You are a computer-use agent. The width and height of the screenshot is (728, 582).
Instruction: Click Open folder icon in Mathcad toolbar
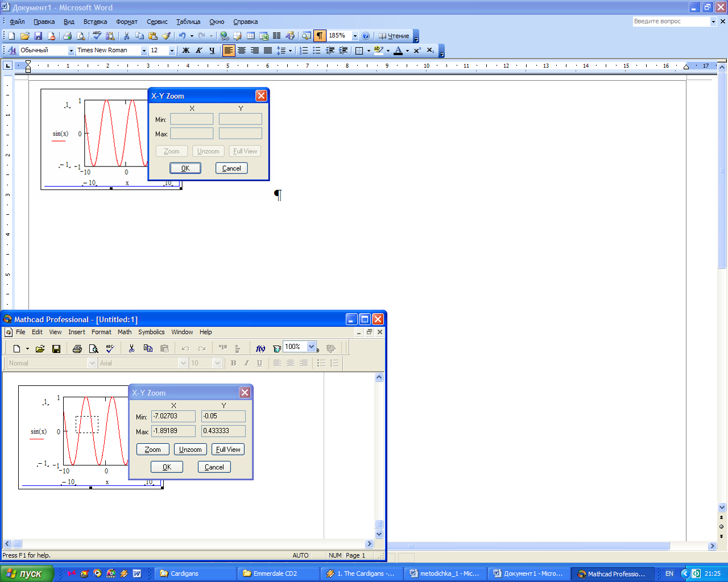(40, 348)
